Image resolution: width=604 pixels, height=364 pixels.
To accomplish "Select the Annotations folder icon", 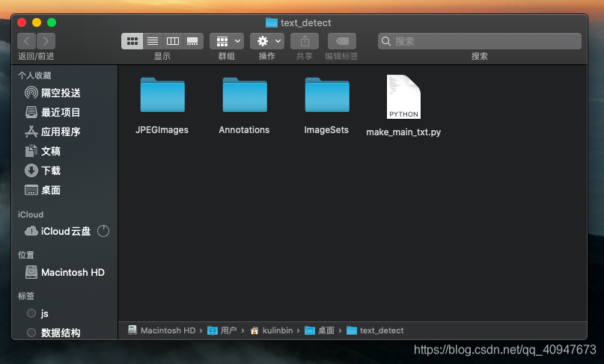I will 245,95.
